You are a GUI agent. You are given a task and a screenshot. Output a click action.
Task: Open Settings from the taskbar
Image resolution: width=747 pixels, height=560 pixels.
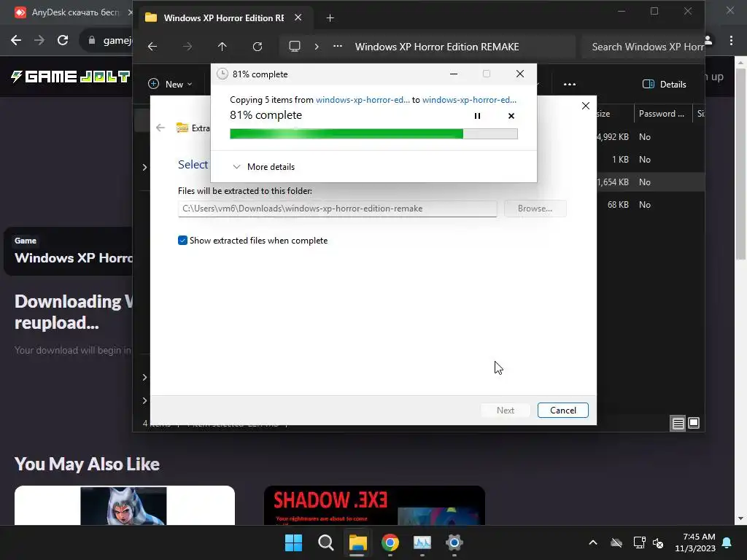[454, 542]
